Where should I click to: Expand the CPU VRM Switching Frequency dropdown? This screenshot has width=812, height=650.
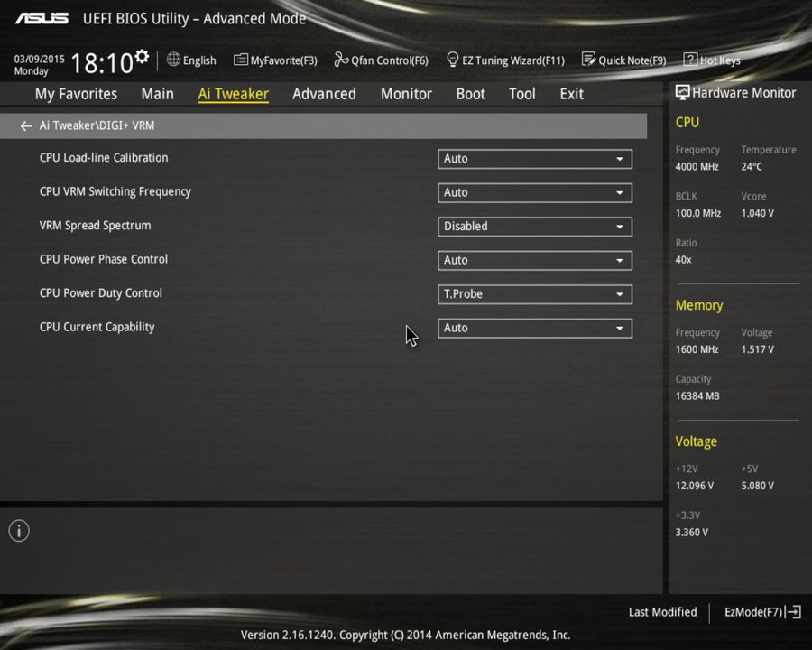[x=534, y=192]
